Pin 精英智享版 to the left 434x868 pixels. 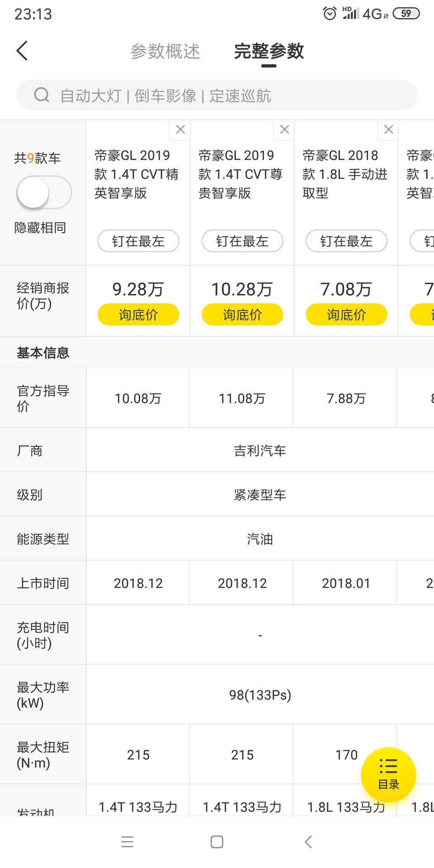click(x=138, y=241)
